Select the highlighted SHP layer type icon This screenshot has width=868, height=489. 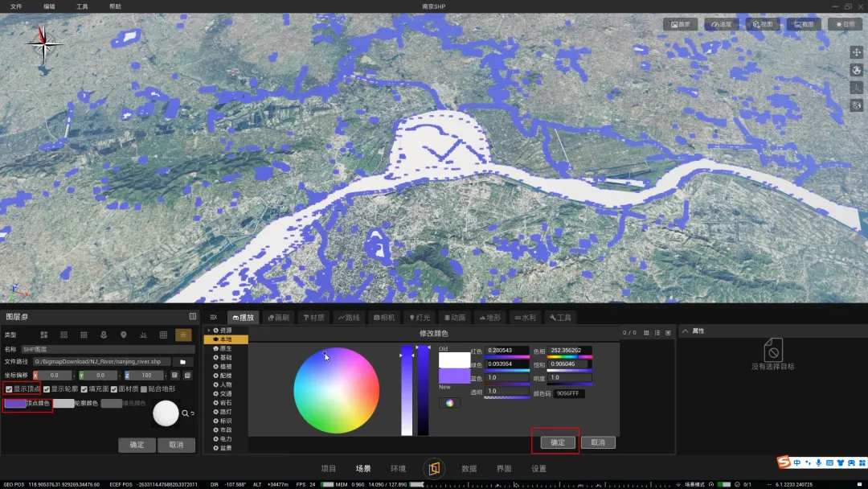[x=183, y=335]
